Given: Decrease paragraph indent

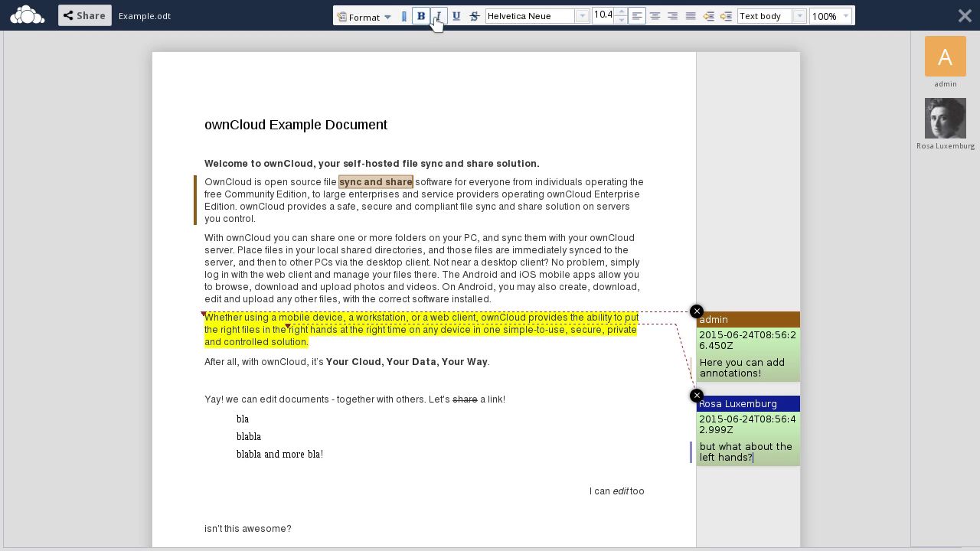Looking at the screenshot, I should pyautogui.click(x=708, y=16).
